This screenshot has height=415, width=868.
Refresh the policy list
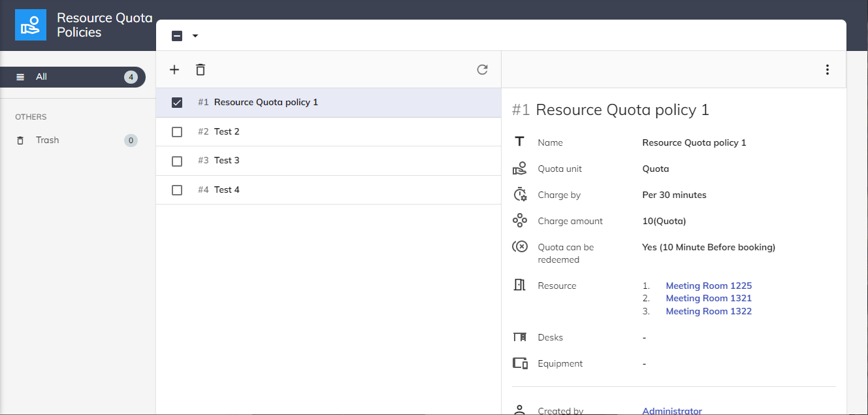[482, 70]
